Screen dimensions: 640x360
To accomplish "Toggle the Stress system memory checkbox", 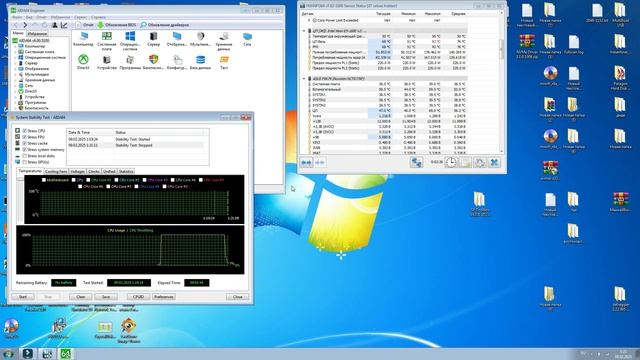I will [x=24, y=149].
